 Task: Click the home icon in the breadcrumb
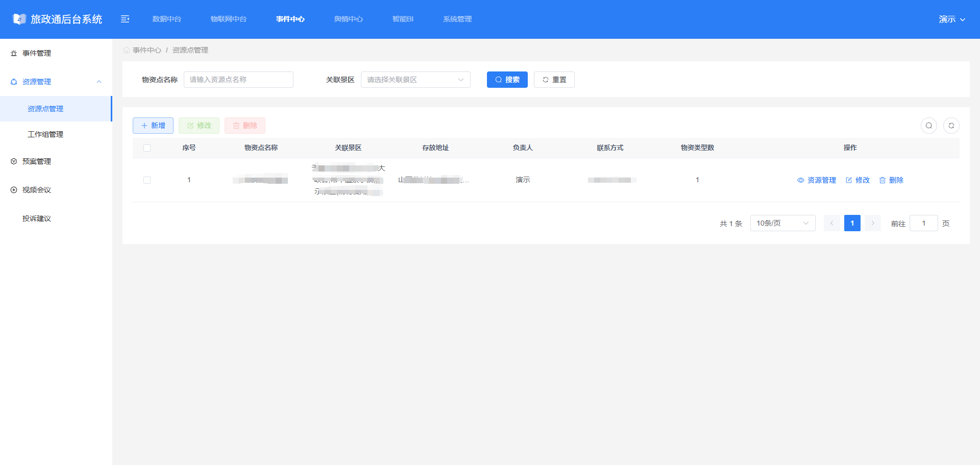(126, 50)
